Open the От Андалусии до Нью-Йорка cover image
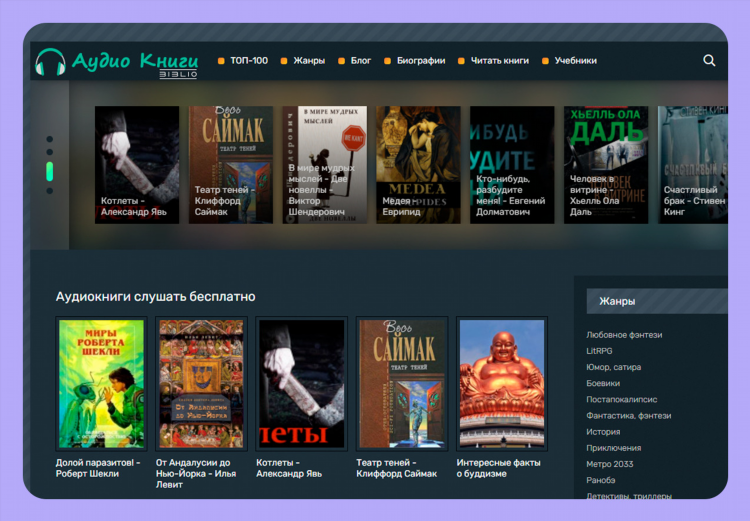 coord(201,384)
